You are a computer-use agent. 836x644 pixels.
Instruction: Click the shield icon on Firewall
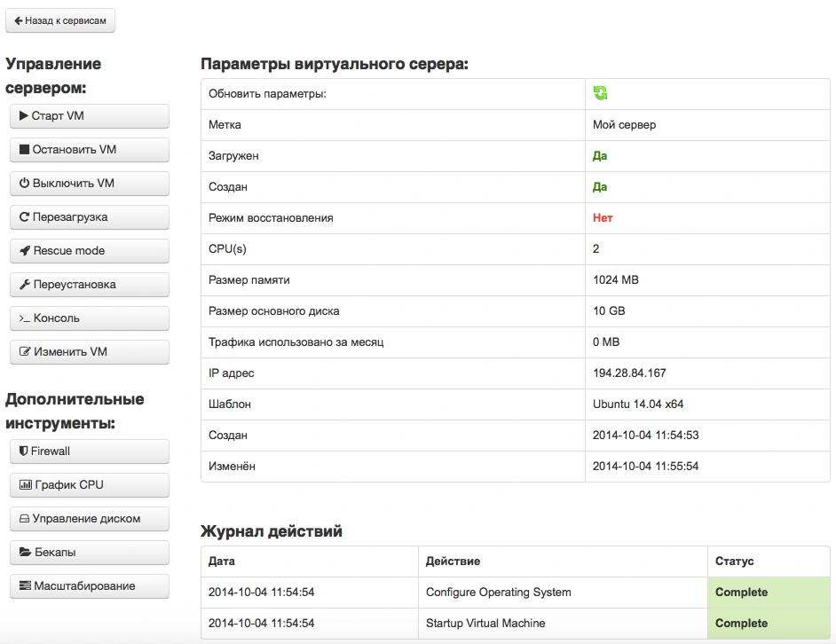tap(23, 451)
